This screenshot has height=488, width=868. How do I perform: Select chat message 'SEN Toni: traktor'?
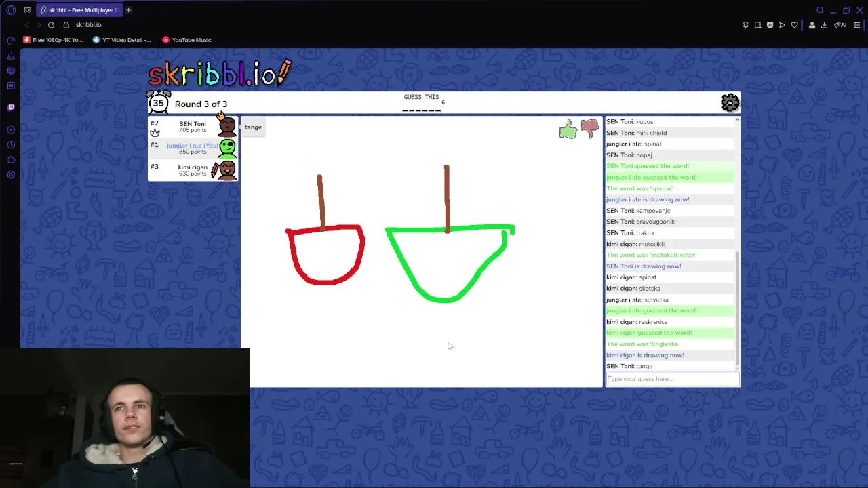tap(631, 232)
